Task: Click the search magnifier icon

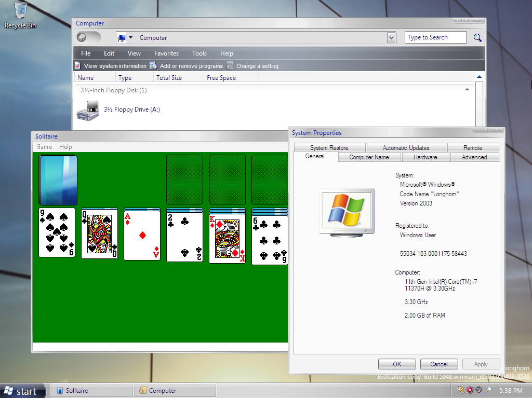Action: (477, 38)
